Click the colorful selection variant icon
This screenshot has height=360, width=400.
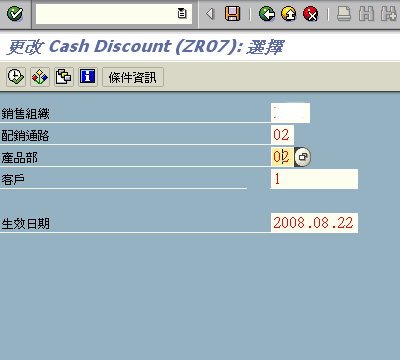[40, 77]
